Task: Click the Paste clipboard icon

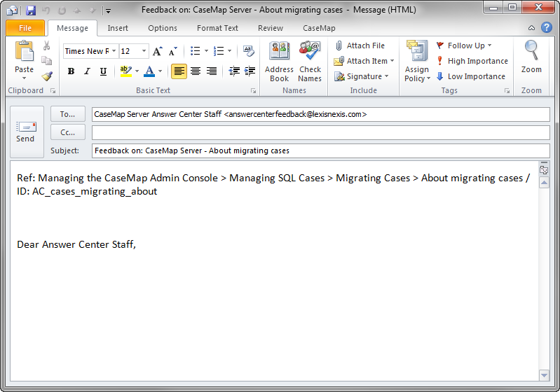Action: coord(24,51)
